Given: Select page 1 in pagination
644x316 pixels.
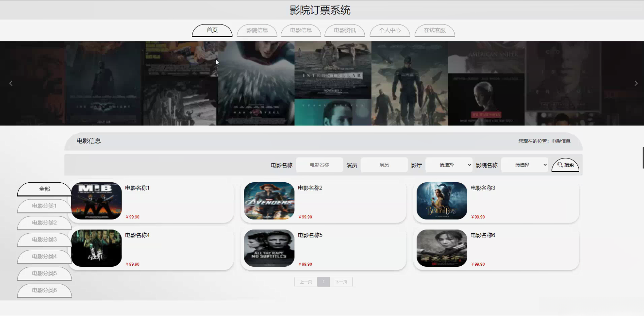Looking at the screenshot, I should pos(323,282).
